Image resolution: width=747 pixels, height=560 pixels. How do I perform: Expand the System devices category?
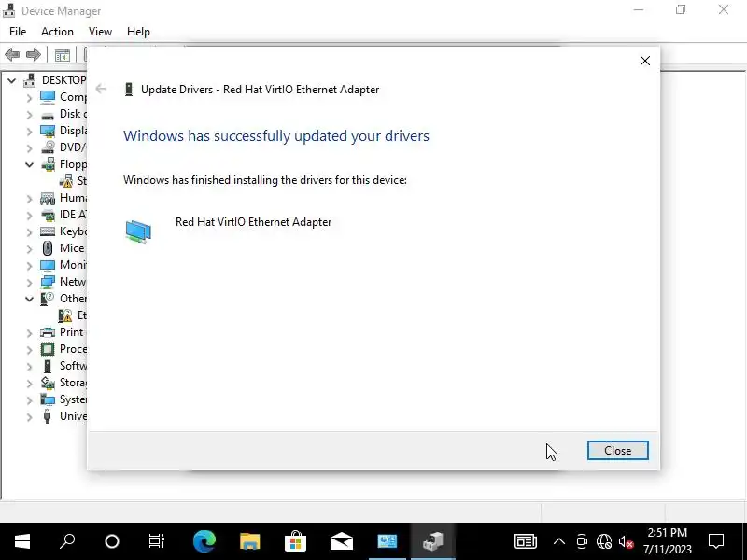[x=30, y=400]
